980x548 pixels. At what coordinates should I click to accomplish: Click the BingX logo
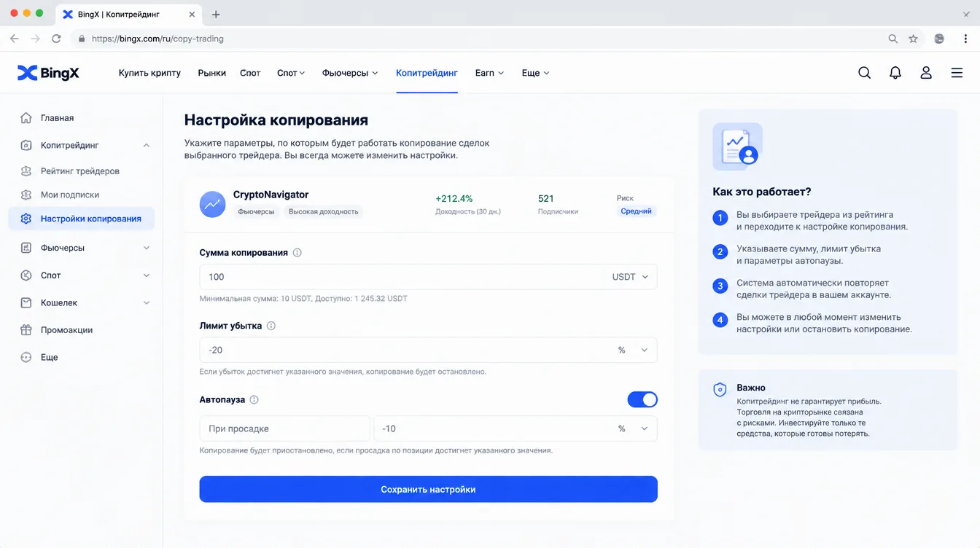48,73
